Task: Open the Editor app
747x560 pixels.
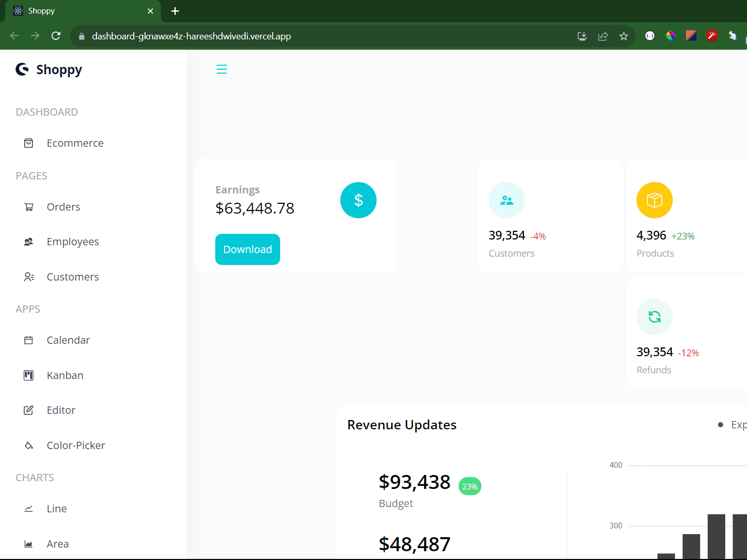Action: [61, 410]
